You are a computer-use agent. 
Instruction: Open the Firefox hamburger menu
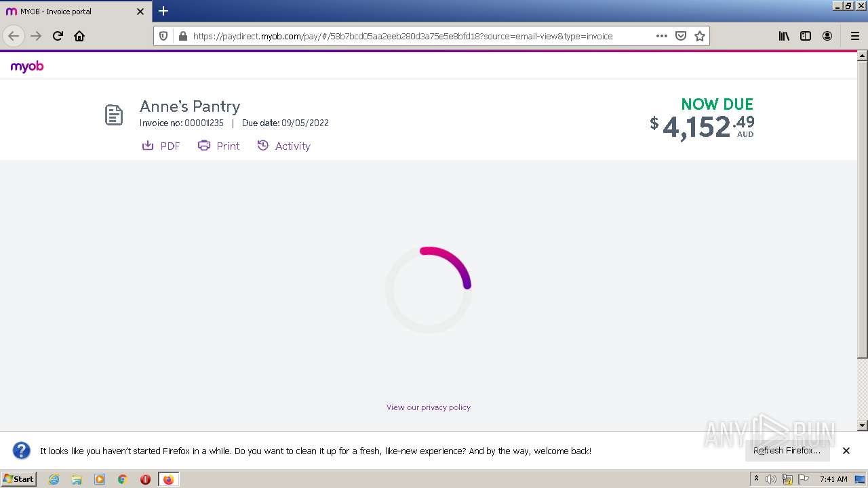coord(854,36)
